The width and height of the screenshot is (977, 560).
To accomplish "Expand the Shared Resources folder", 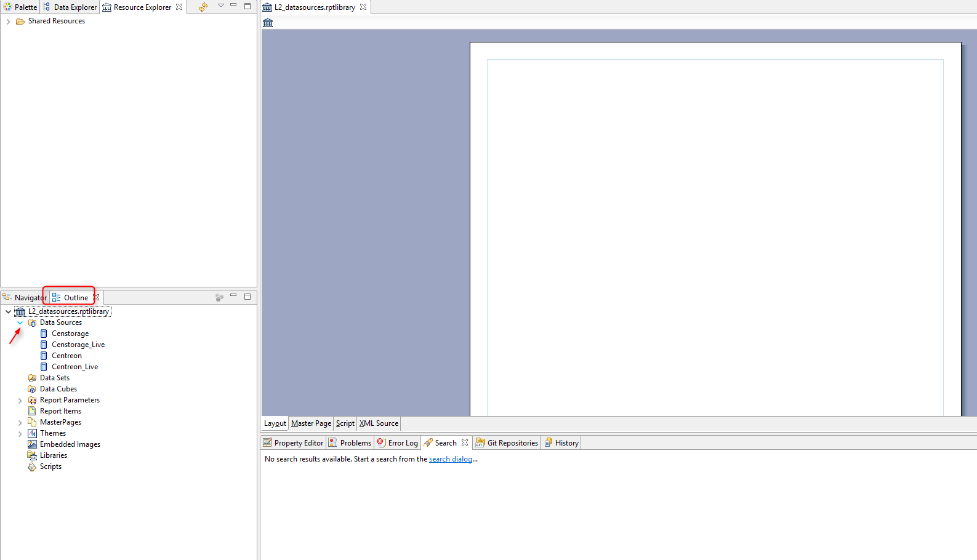I will pos(8,22).
